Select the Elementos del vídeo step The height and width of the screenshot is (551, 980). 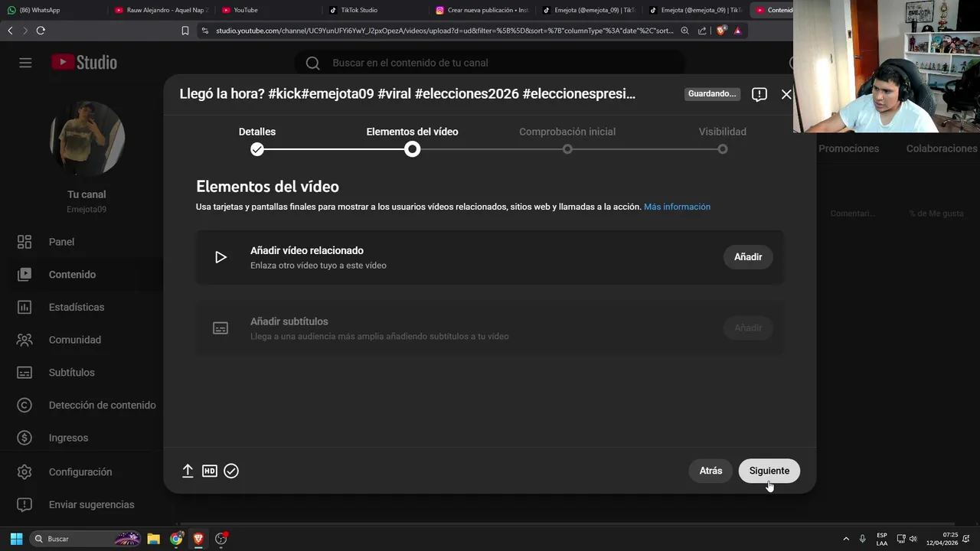[412, 140]
